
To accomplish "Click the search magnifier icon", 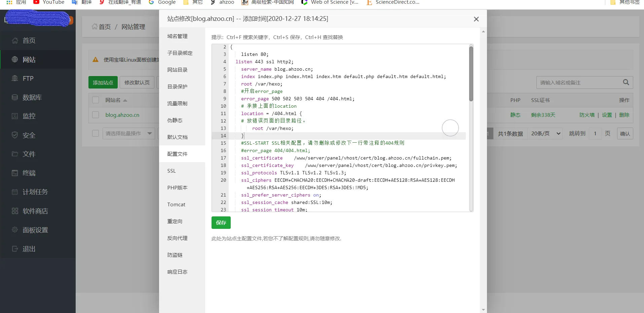I will pos(626,82).
